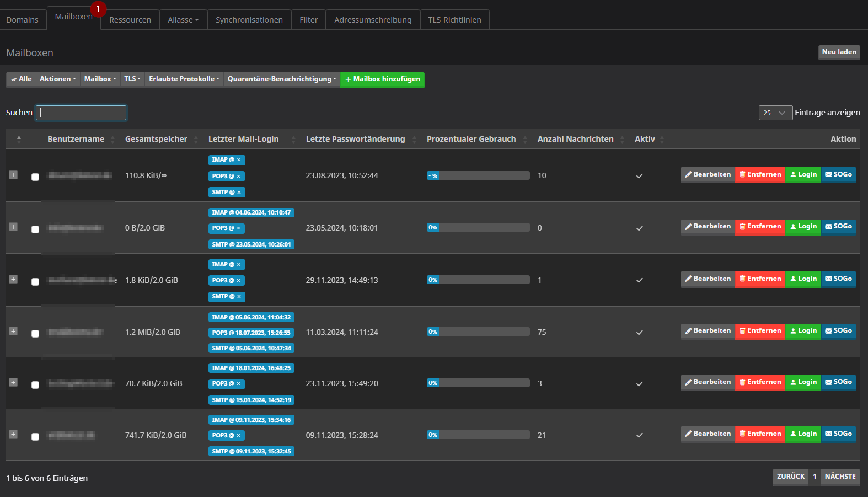Click red Entfernen trash button in third row
Screen dimensions: 868x497
[x=760, y=279]
